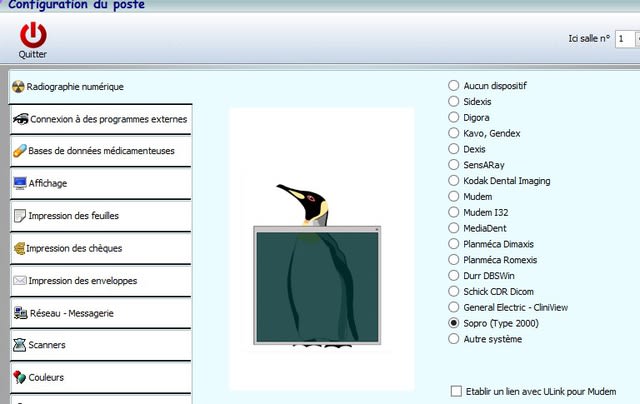Click the Ici salle n° number field
The image size is (640, 404).
[624, 39]
